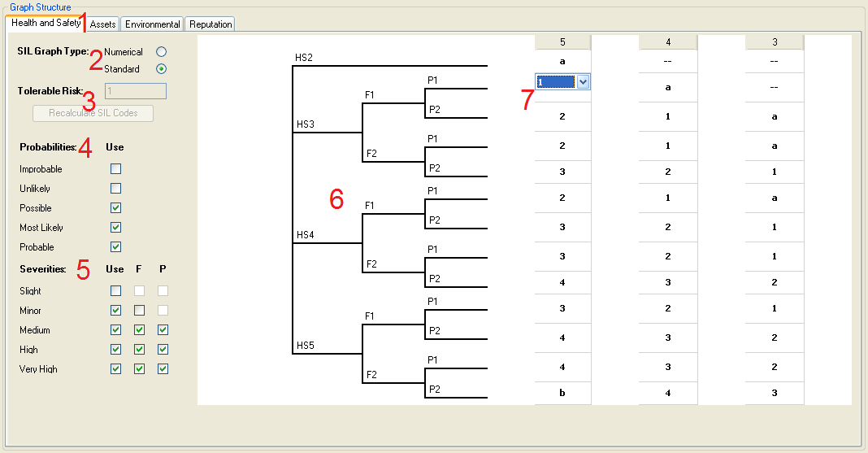Open the Environmental tab

[152, 24]
